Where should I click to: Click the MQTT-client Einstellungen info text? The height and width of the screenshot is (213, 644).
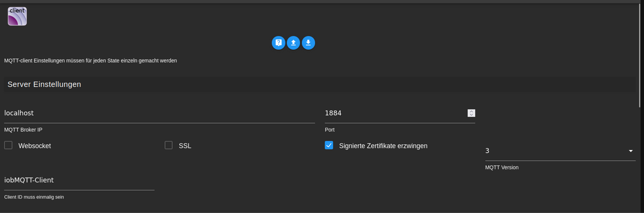point(90,61)
